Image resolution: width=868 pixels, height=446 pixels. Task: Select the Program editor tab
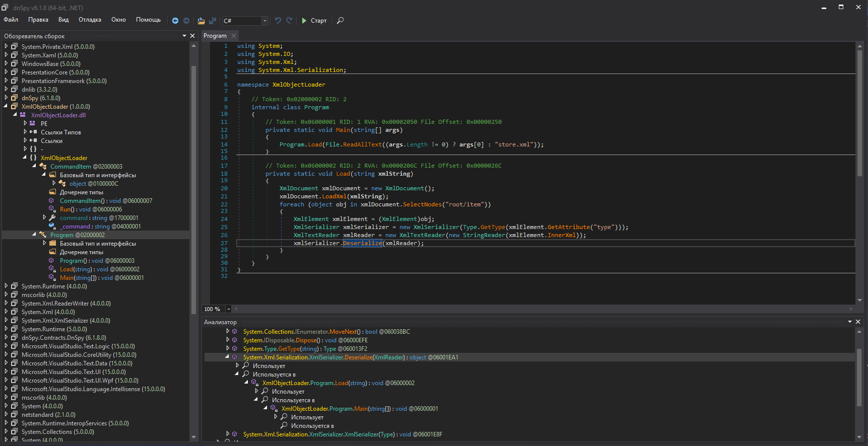[x=215, y=36]
